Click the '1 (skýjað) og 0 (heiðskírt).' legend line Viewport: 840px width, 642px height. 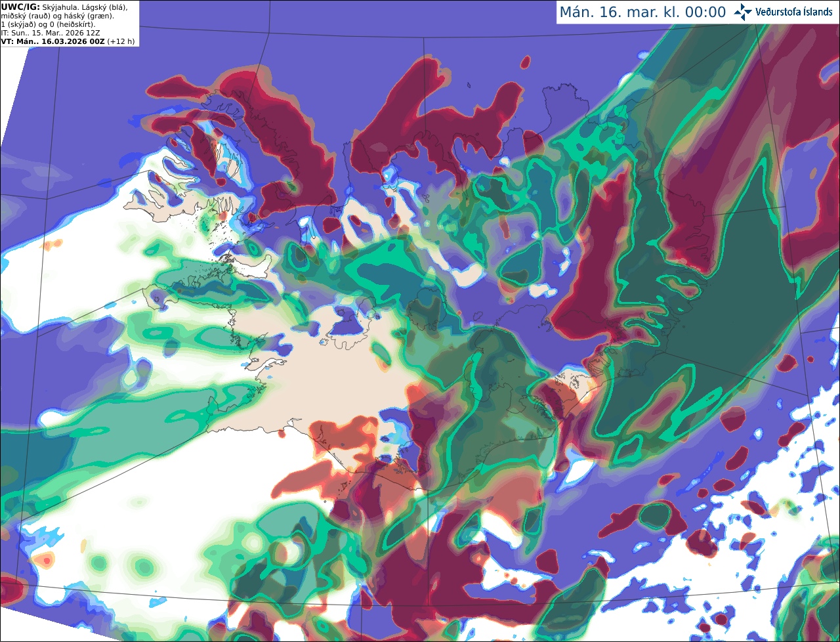pos(48,25)
